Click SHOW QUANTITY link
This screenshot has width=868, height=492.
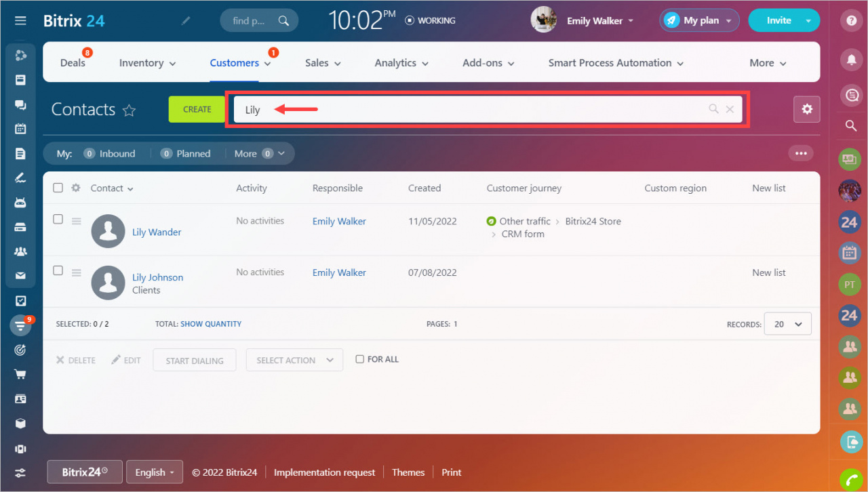211,324
